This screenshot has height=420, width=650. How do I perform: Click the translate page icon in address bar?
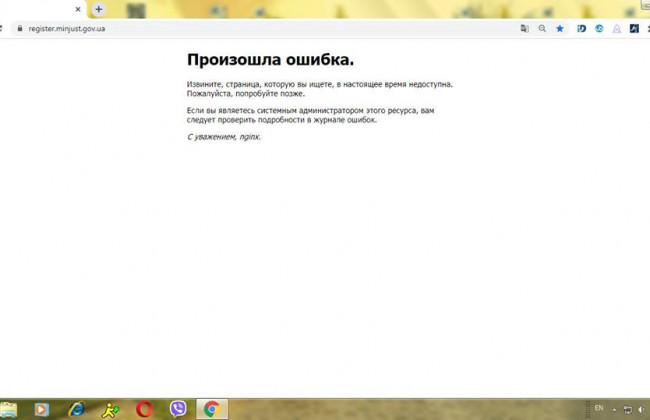524,29
